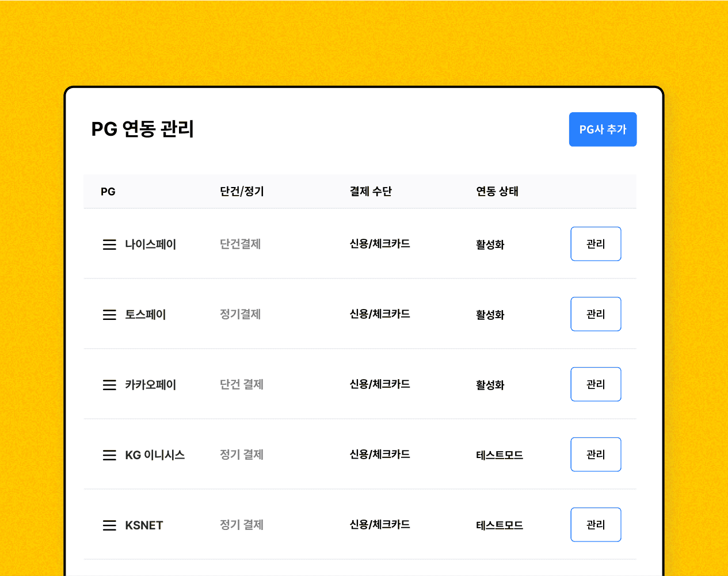The height and width of the screenshot is (576, 728).
Task: Click the drag handle icon beside 카카오페이
Action: click(109, 385)
